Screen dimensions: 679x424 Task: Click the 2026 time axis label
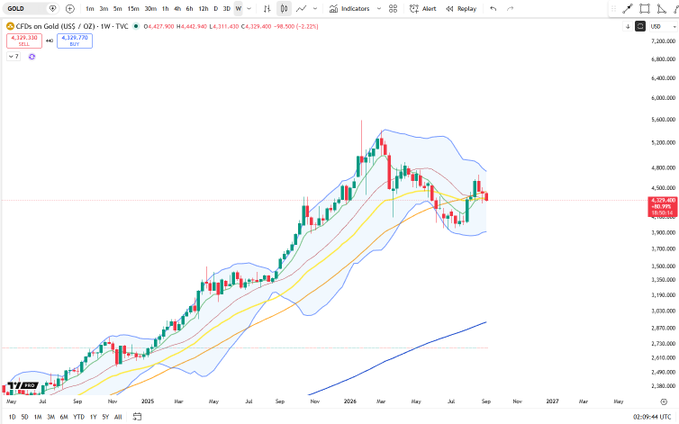coord(350,401)
